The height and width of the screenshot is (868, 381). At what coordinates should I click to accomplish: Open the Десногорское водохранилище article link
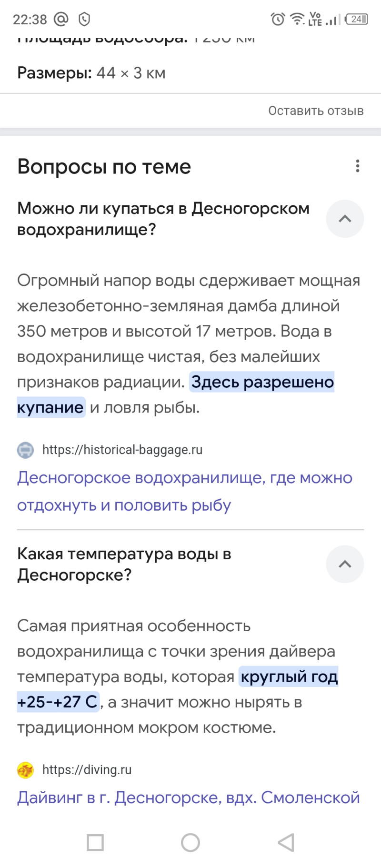(x=184, y=491)
